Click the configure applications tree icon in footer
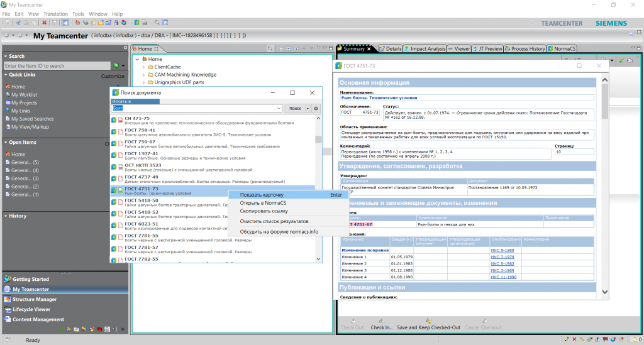Screen dimensions: 644x345 coord(115,329)
